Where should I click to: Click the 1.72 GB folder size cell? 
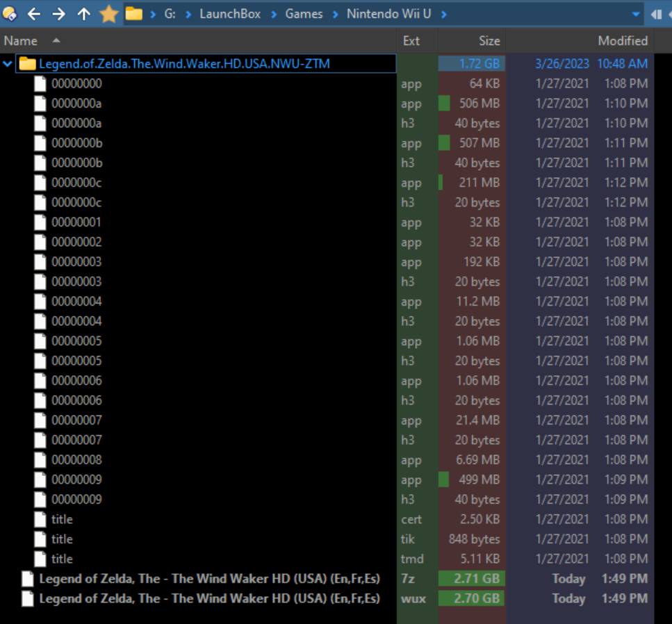(472, 64)
